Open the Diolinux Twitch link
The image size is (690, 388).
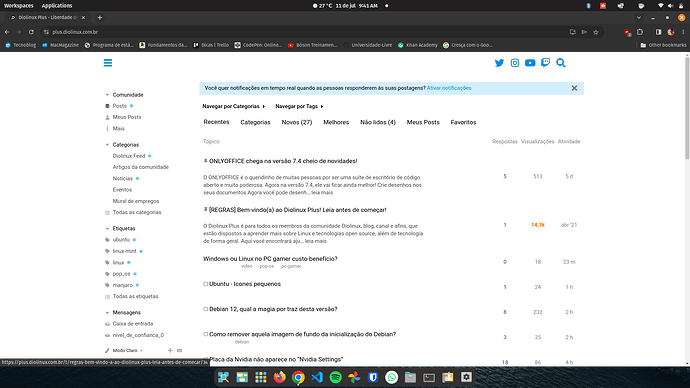click(x=545, y=63)
